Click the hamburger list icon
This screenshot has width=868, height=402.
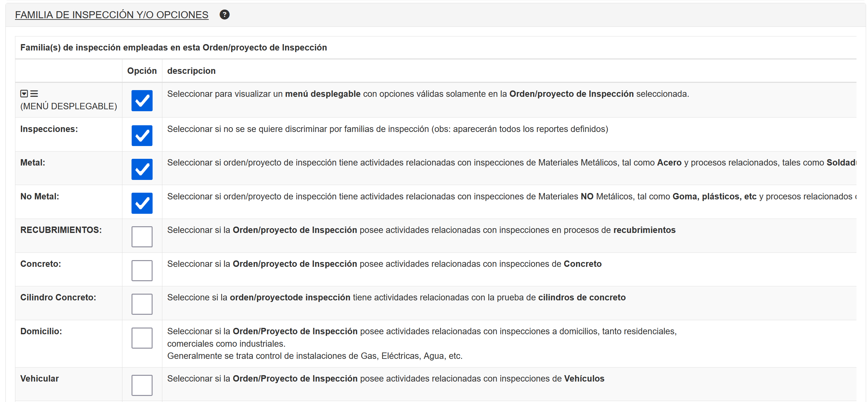click(x=34, y=93)
